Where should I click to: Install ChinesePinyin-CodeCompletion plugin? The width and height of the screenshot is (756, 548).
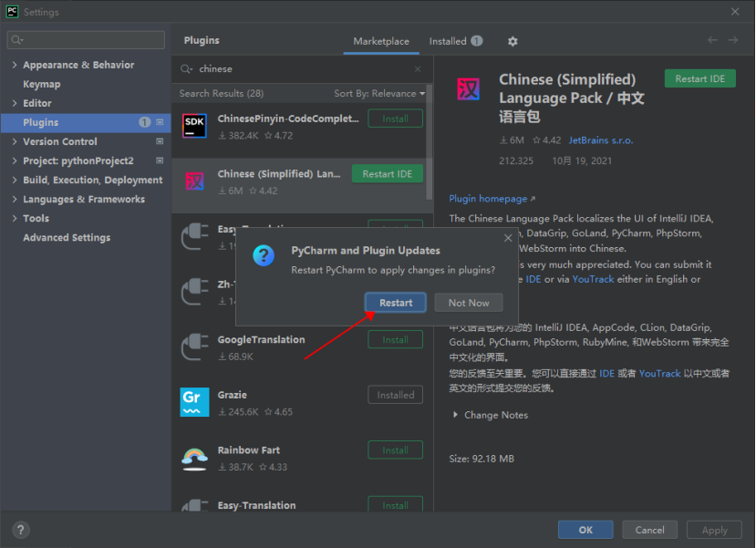point(396,119)
